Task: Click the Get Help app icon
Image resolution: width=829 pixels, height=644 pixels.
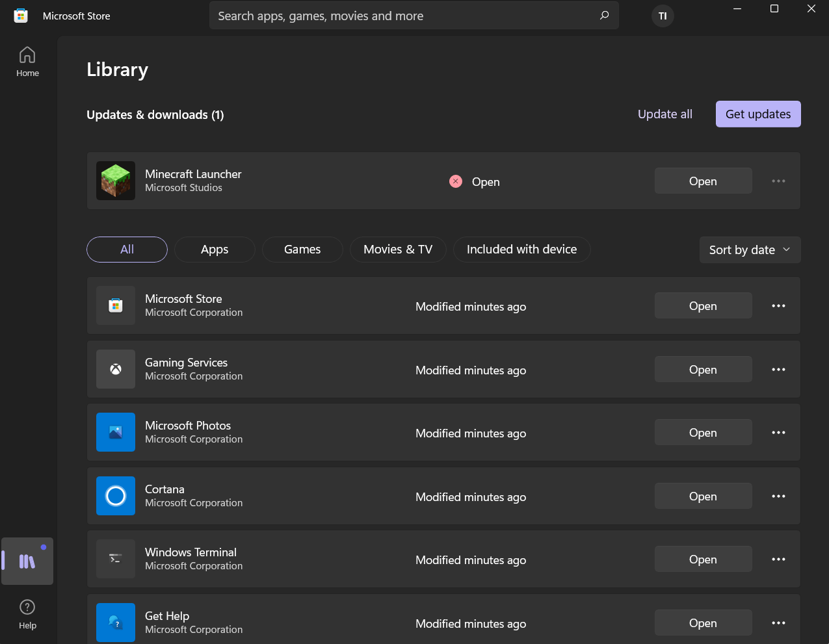Action: click(116, 623)
